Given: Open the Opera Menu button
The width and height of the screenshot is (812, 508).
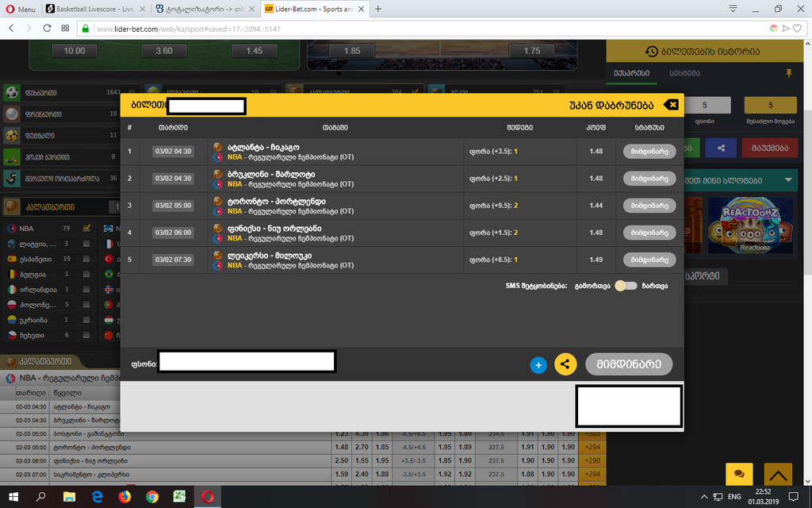Looking at the screenshot, I should tap(20, 9).
